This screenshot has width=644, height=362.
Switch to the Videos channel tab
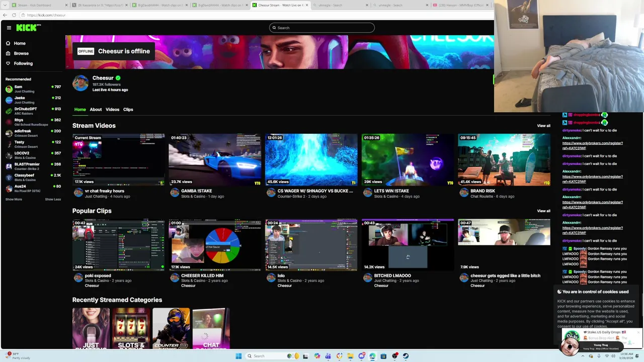click(112, 109)
